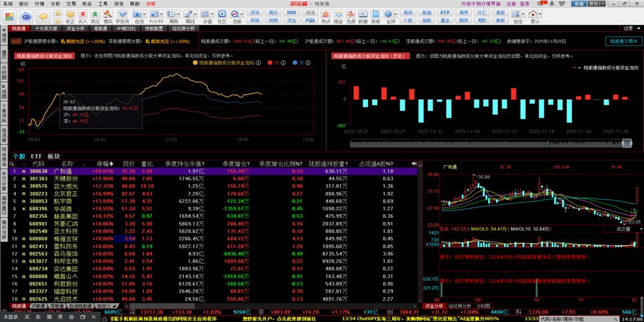Open the 分析 menu
644x322 pixels.
click(x=55, y=4)
